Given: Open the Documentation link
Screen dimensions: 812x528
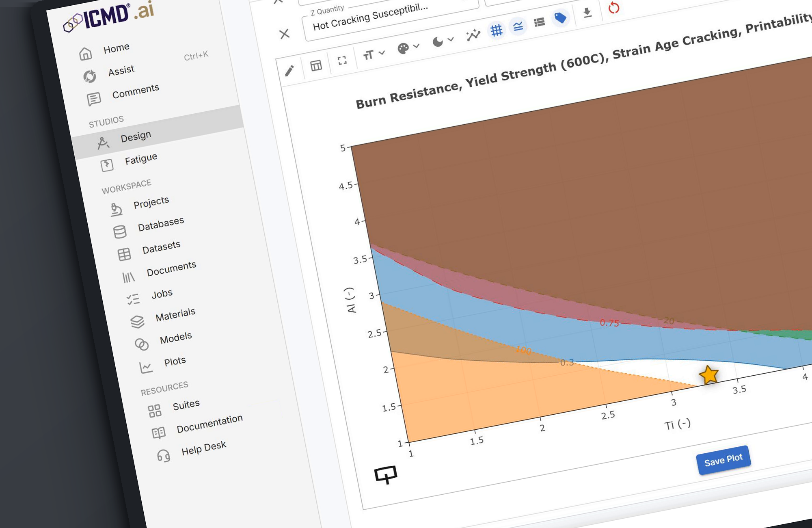Looking at the screenshot, I should [x=209, y=424].
